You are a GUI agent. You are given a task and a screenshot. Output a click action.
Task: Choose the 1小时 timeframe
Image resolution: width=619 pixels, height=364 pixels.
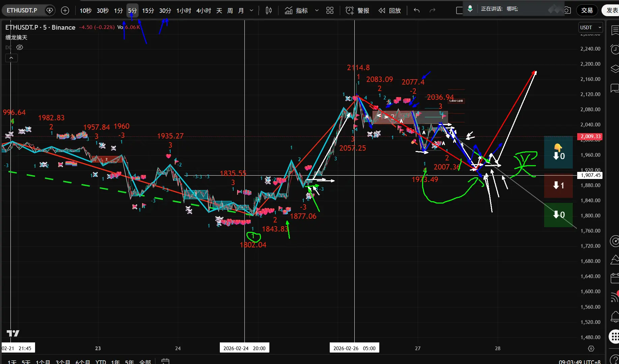[184, 11]
